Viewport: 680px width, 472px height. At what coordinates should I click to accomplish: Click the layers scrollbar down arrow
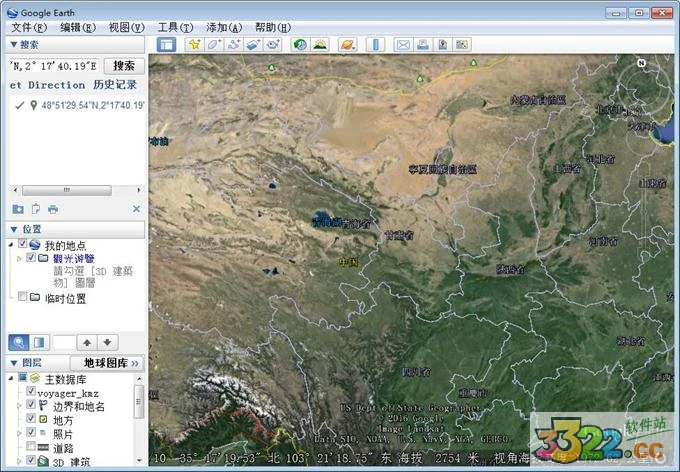click(x=139, y=460)
